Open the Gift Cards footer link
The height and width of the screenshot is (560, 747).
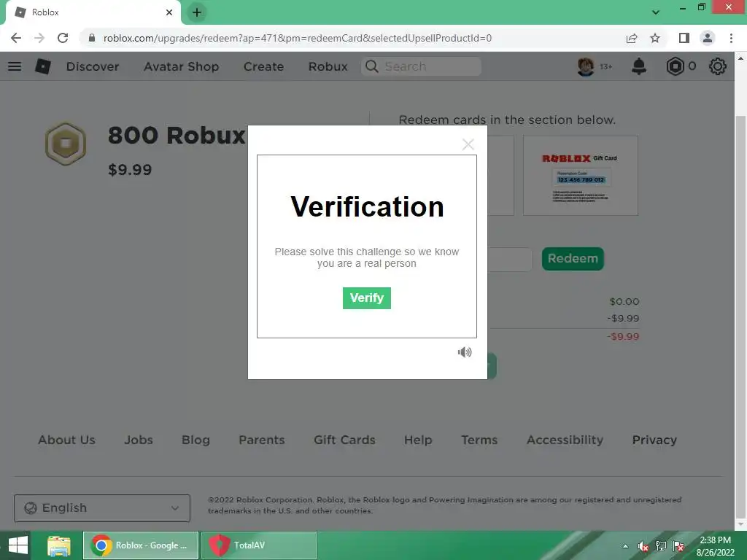[344, 440]
